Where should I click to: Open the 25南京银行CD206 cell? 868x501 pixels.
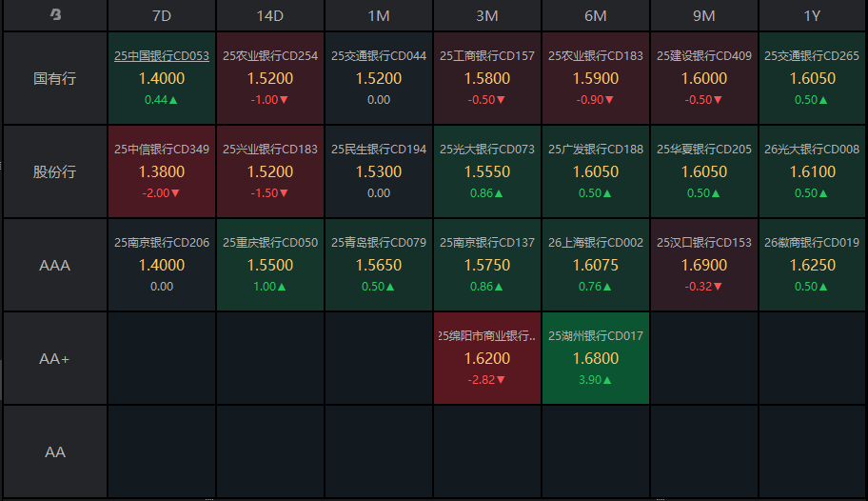coord(162,265)
